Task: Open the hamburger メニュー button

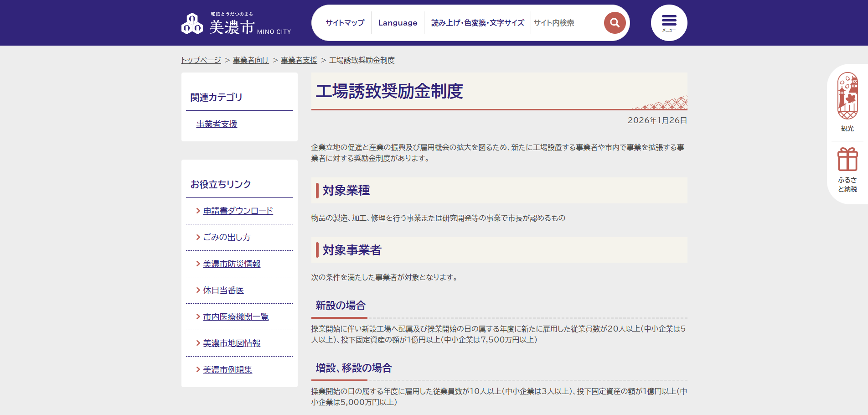Action: (x=669, y=23)
